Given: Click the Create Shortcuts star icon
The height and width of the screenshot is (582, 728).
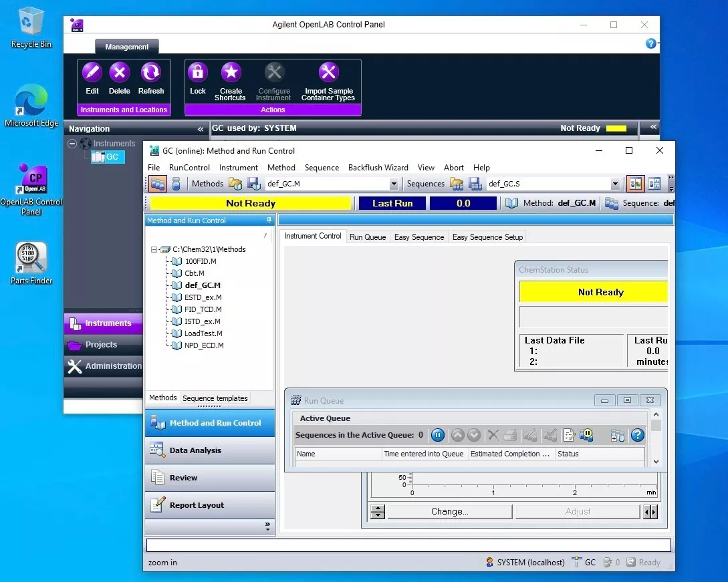Looking at the screenshot, I should coord(231,72).
